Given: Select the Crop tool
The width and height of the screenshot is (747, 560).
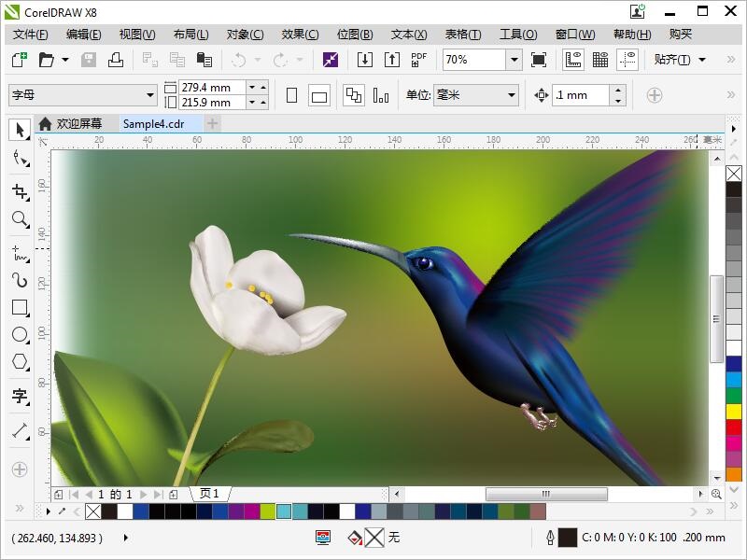Looking at the screenshot, I should point(19,191).
